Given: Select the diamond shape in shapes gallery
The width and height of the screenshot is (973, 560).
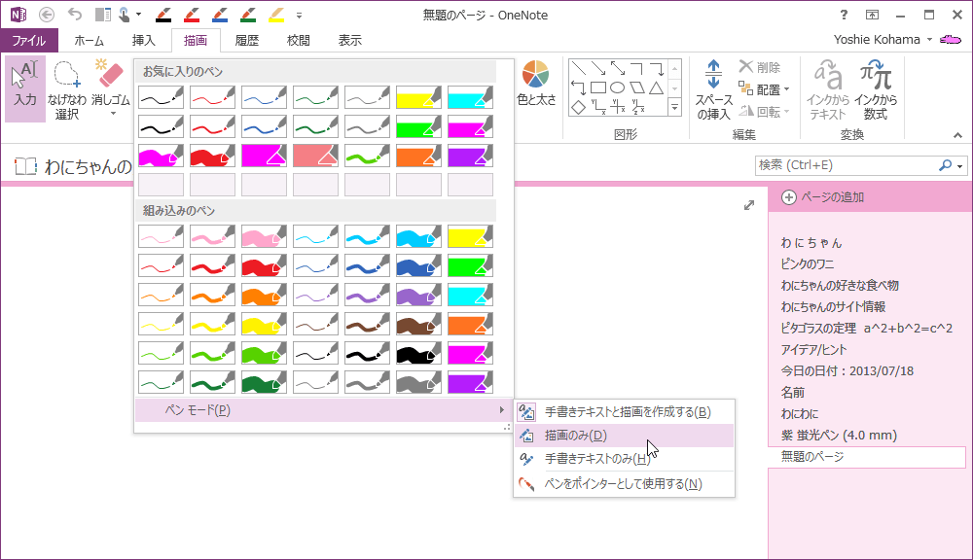Looking at the screenshot, I should (578, 107).
